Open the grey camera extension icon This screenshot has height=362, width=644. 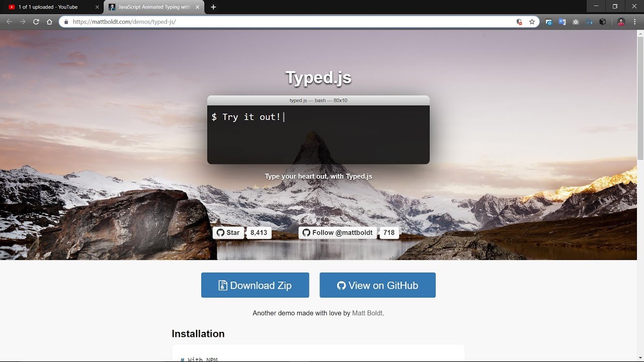576,22
